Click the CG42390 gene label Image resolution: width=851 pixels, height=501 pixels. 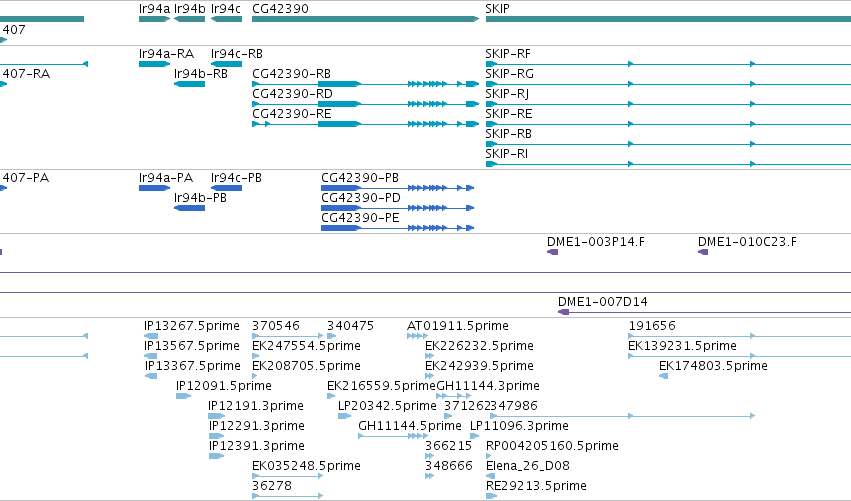click(280, 9)
